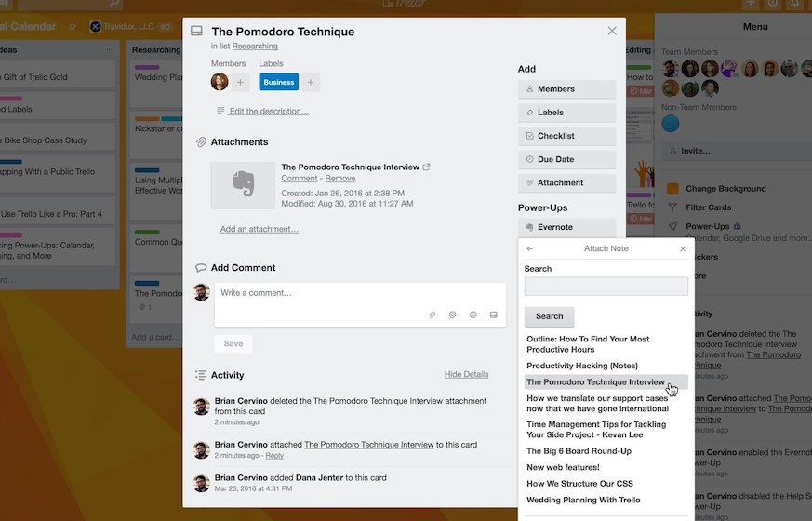Select The Pomodoro Technique Interview note

point(596,382)
